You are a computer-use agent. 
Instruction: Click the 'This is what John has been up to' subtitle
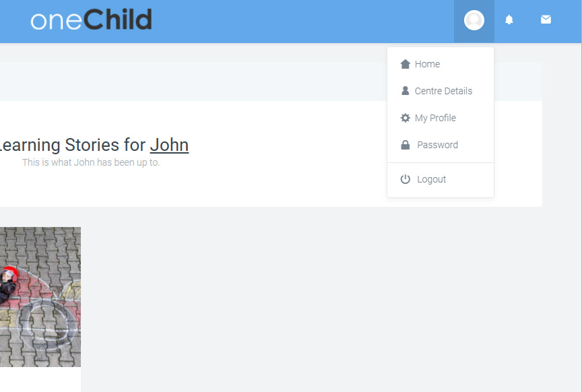point(91,162)
